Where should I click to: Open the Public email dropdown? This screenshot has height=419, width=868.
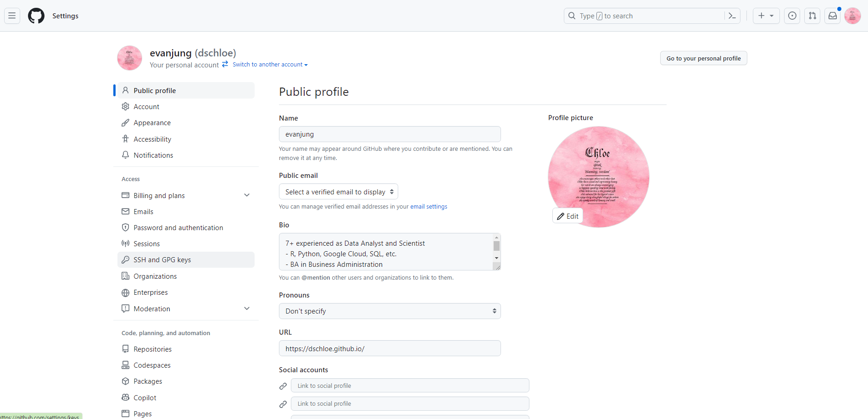[339, 192]
